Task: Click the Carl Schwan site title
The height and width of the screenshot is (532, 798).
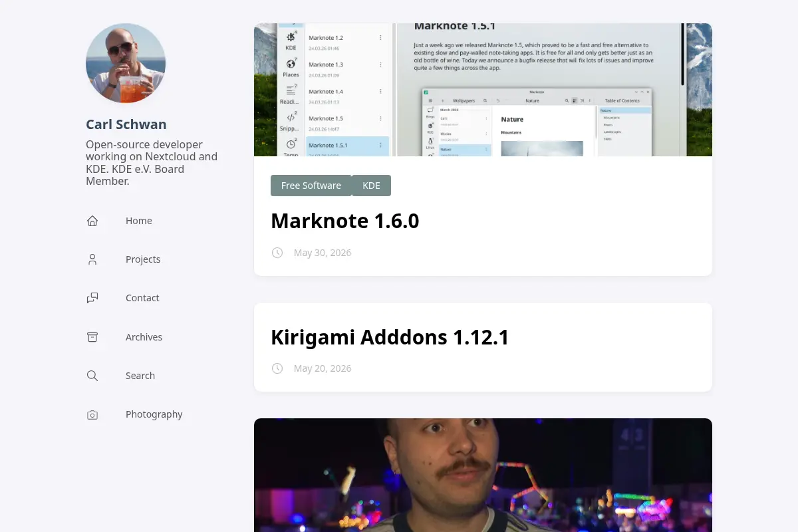Action: [126, 124]
